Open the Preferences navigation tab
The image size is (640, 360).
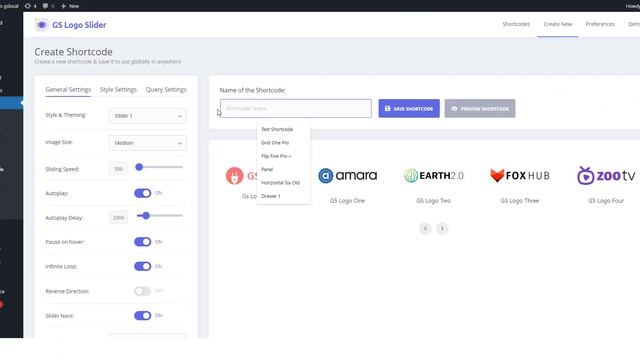600,24
